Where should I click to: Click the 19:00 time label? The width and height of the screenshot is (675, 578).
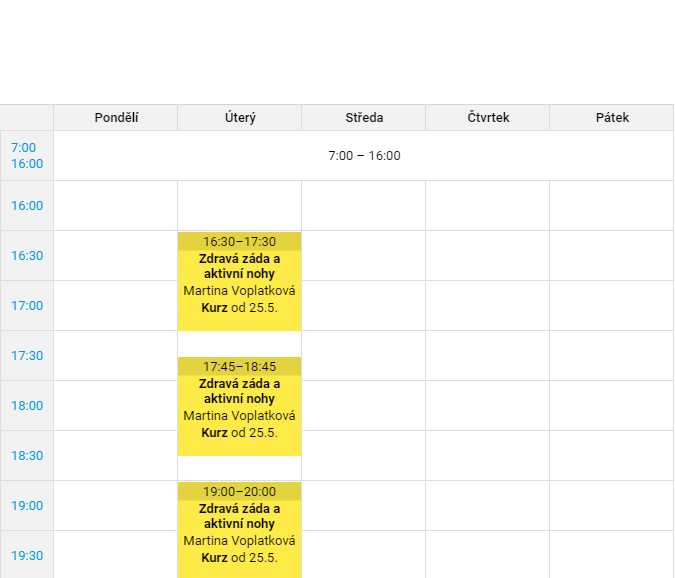[27, 505]
